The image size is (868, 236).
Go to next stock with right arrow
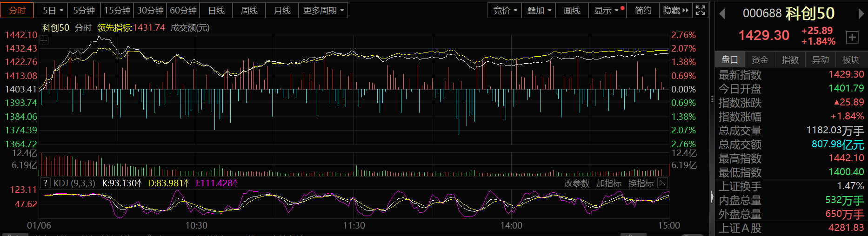click(x=861, y=14)
